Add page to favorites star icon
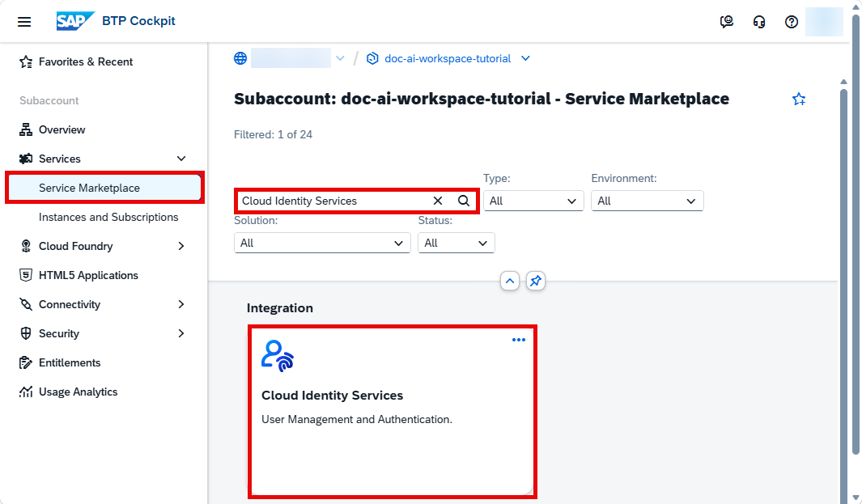862x504 pixels. 799,99
